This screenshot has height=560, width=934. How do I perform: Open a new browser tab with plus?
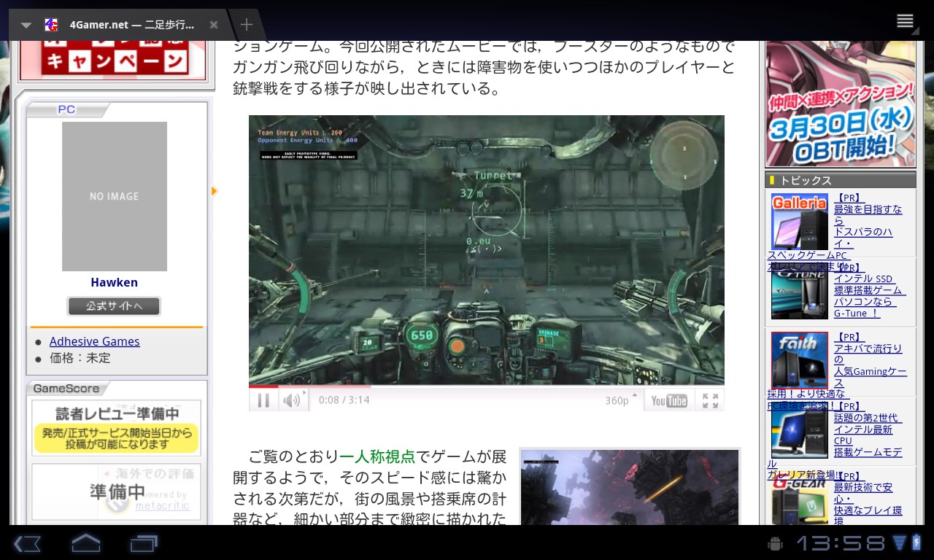click(x=247, y=25)
